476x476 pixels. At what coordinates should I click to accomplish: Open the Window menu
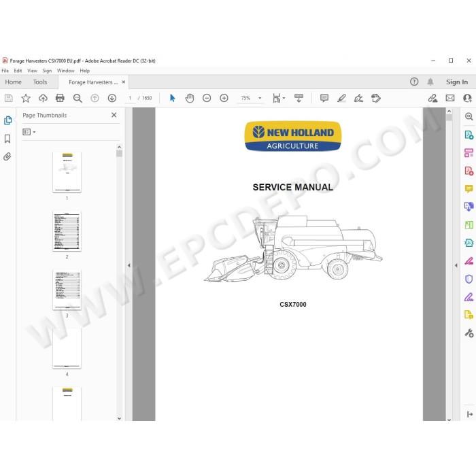tap(65, 71)
